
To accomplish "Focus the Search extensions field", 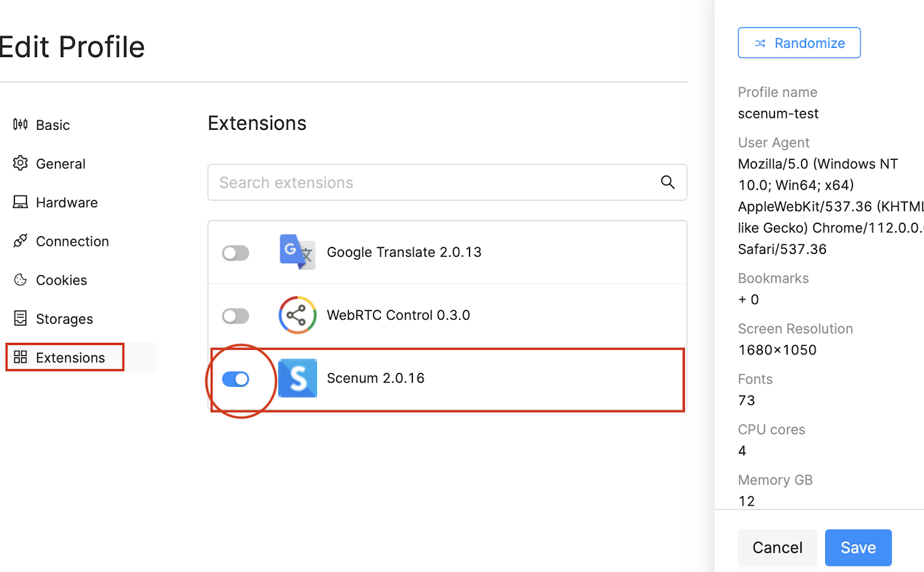I will [447, 182].
